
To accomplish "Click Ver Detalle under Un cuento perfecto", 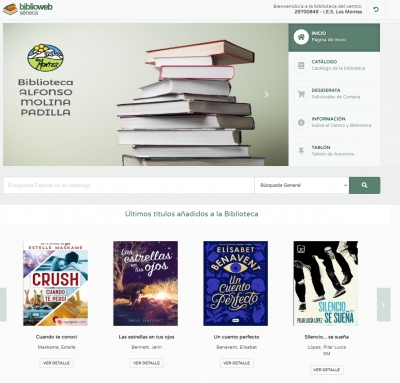I will coord(236,363).
